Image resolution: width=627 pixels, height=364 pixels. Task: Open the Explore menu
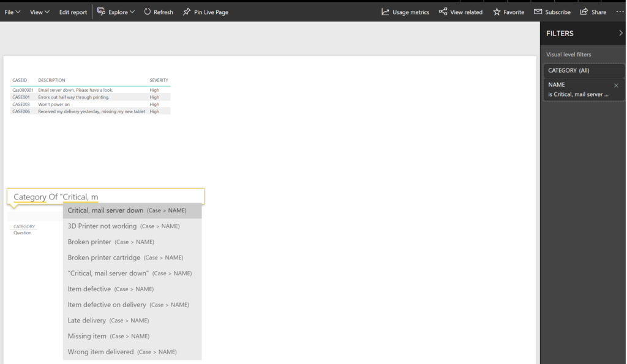[115, 12]
